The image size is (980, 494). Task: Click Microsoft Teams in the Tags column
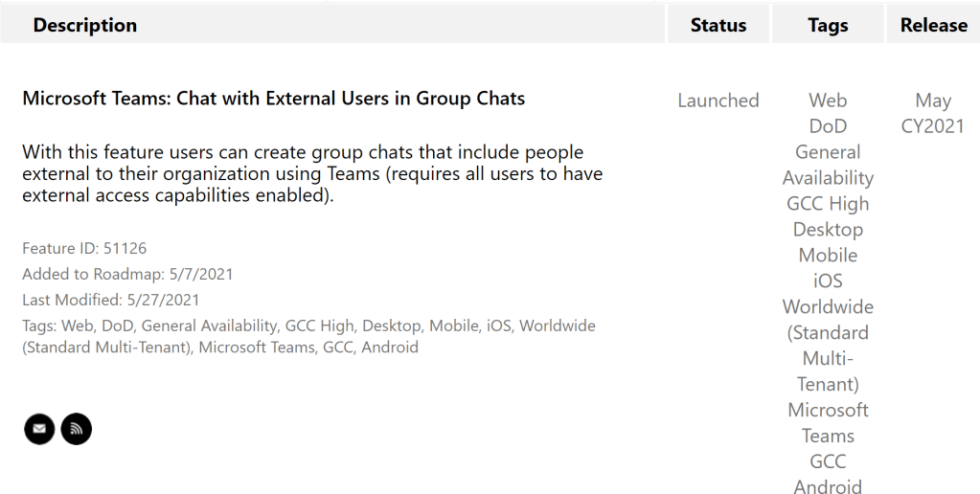pyautogui.click(x=828, y=422)
